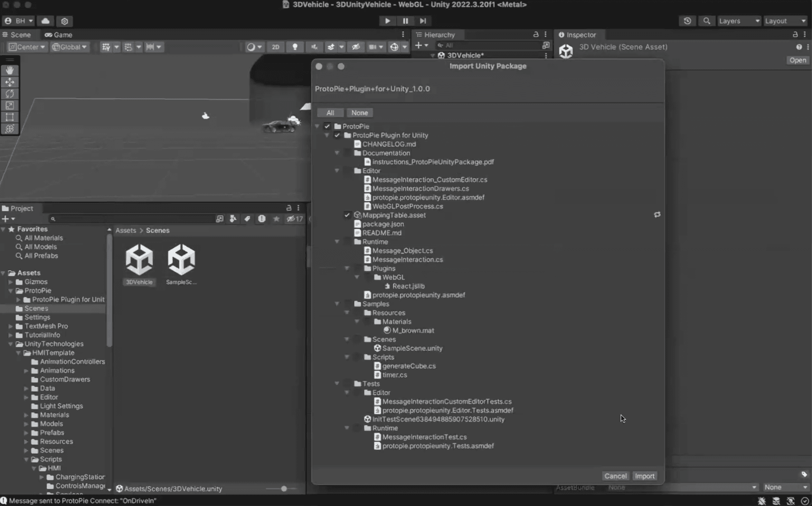The image size is (812, 506).
Task: Uncheck the ProtoPie Plugin for Unity folder
Action: (x=337, y=135)
